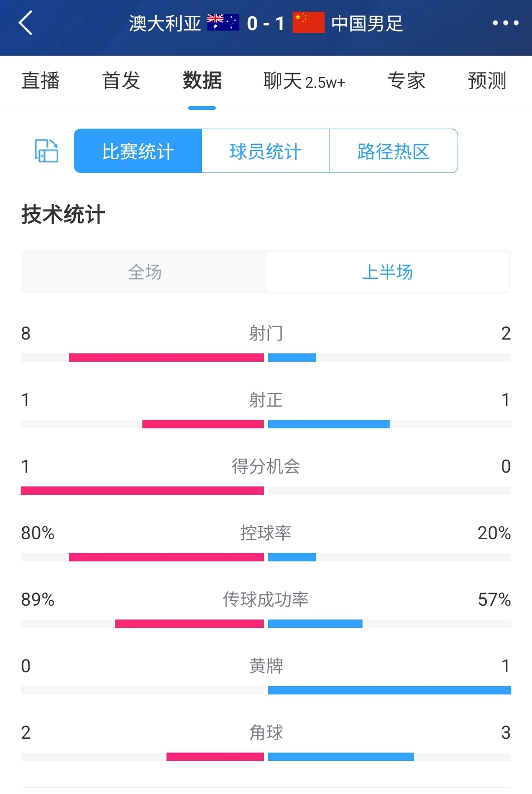Toggle stats to 上半场 first half
This screenshot has height=794, width=532.
[387, 272]
